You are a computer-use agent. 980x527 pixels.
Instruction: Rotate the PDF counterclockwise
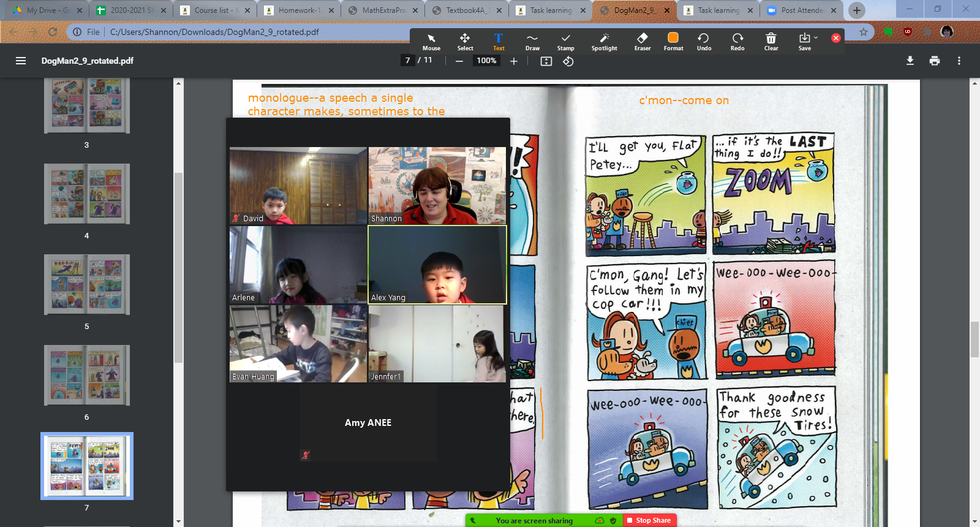pyautogui.click(x=568, y=61)
